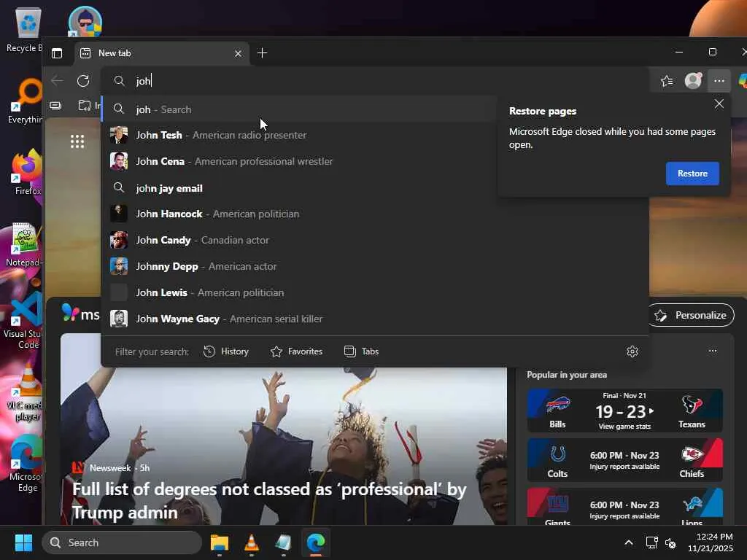The width and height of the screenshot is (747, 560).
Task: Select Microsoft Edge desktop shortcut
Action: [26, 464]
